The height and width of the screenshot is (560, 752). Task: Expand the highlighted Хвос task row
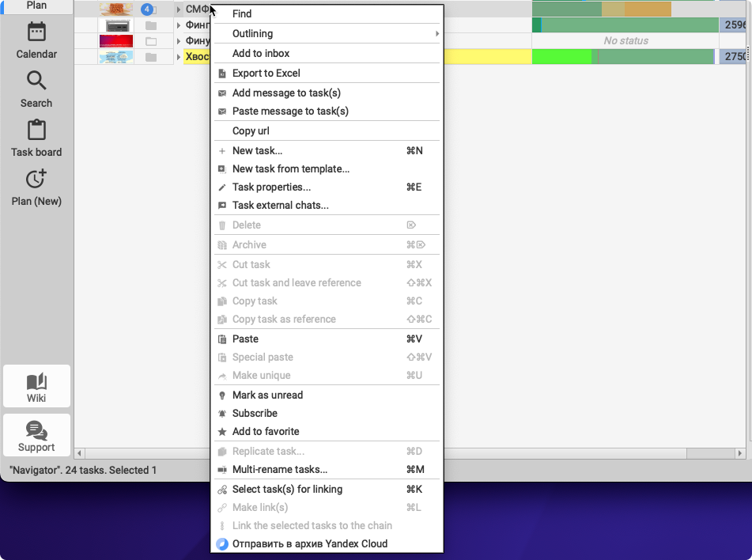179,57
